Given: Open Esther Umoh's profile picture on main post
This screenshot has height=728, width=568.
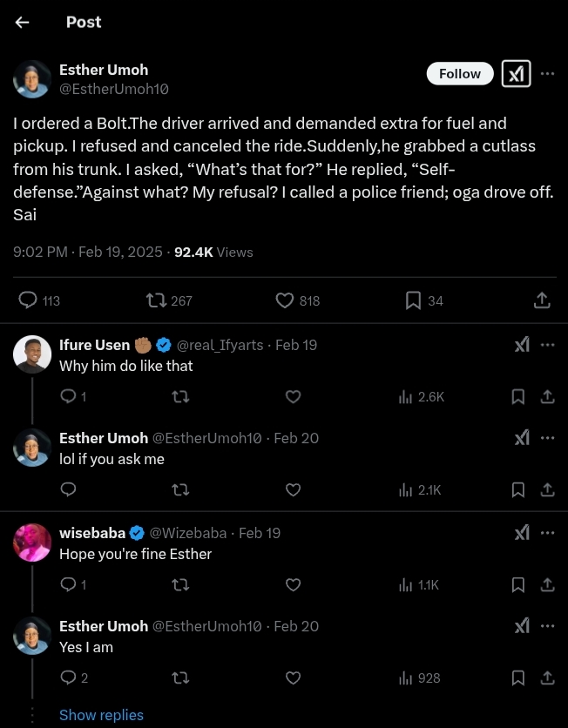Looking at the screenshot, I should tap(32, 79).
